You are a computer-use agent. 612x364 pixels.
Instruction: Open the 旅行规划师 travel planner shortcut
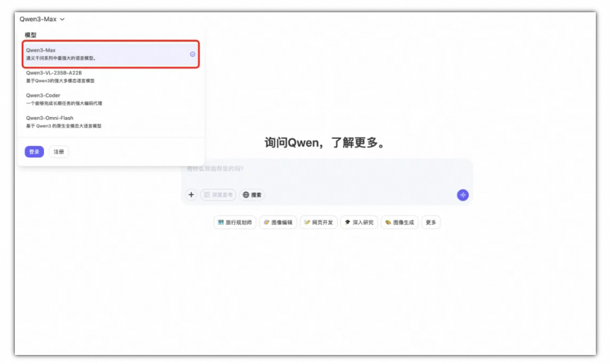[235, 222]
